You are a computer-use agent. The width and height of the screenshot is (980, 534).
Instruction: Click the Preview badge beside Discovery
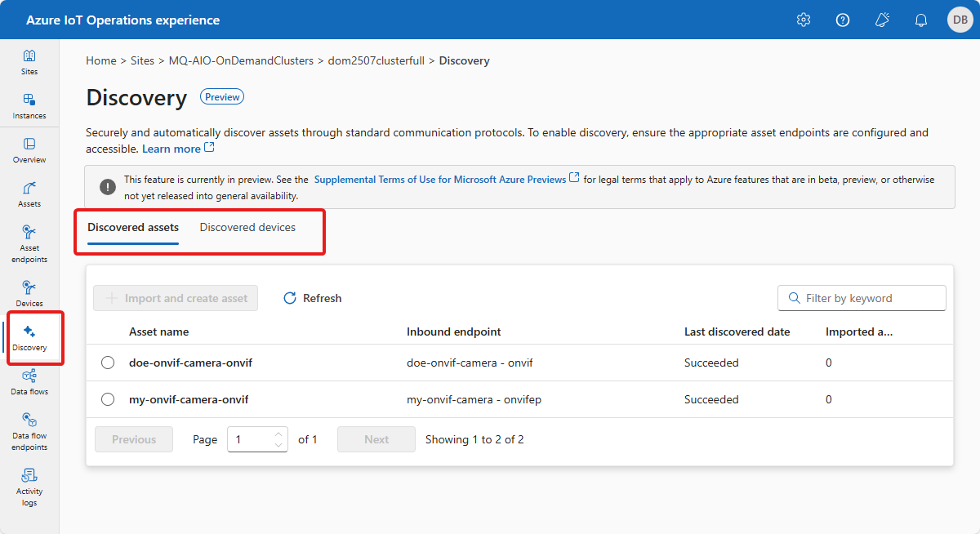(x=222, y=96)
